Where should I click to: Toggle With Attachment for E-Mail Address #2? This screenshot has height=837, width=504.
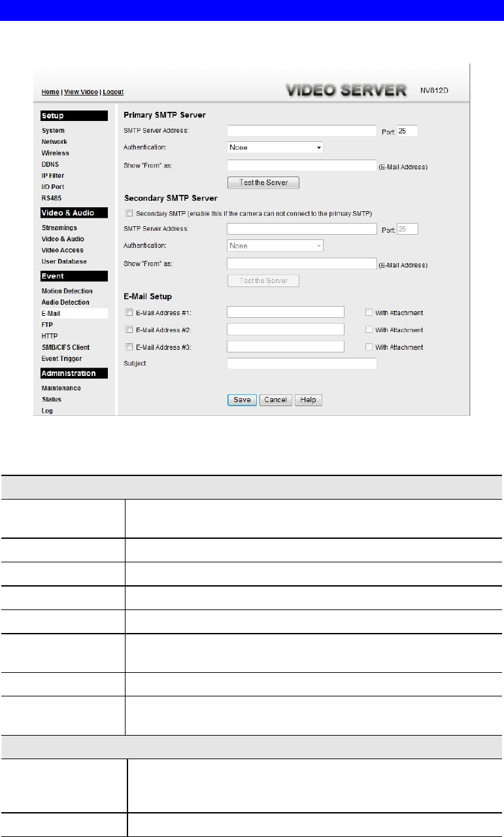(369, 330)
